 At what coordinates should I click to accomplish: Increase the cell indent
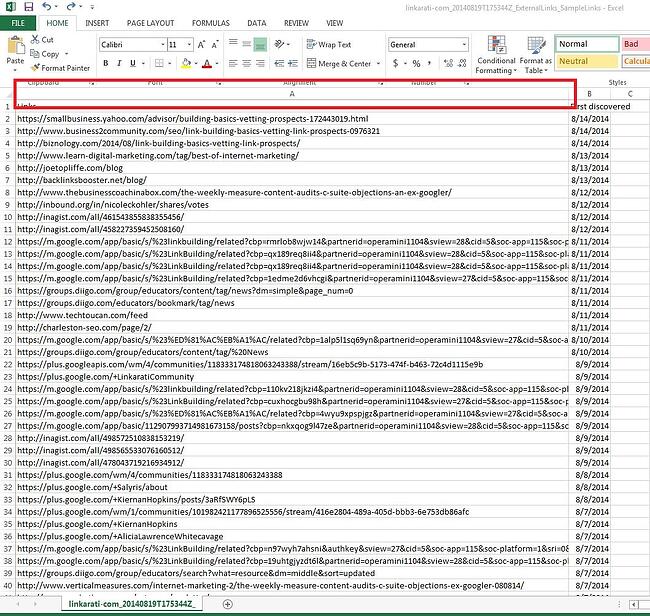pos(293,63)
